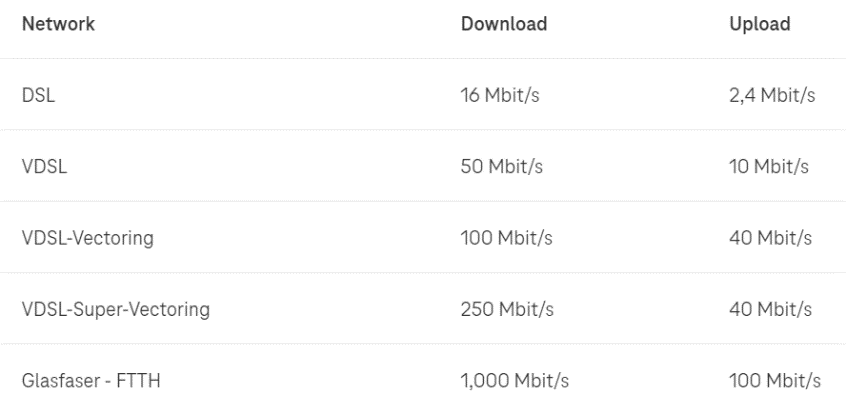Select the VDSL network cell

click(44, 167)
